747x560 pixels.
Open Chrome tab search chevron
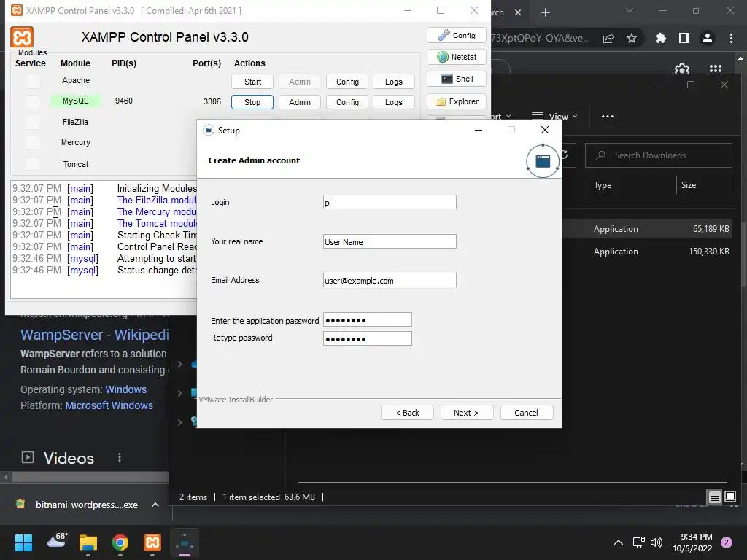(630, 10)
